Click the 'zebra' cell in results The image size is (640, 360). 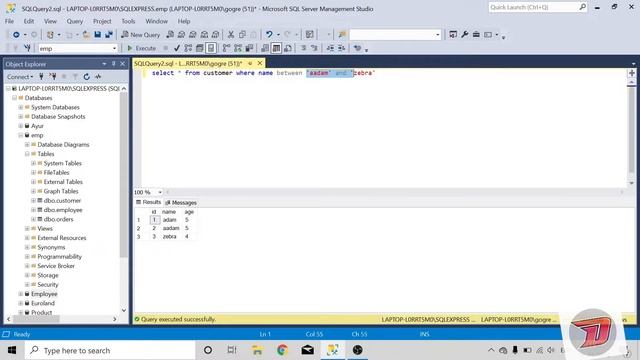coord(169,236)
